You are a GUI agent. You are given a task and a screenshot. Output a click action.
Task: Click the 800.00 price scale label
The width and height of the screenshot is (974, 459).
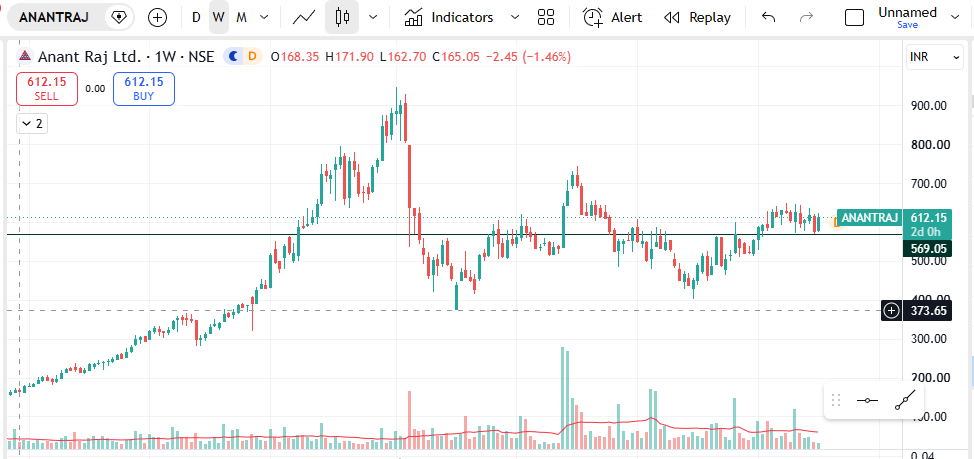(929, 145)
